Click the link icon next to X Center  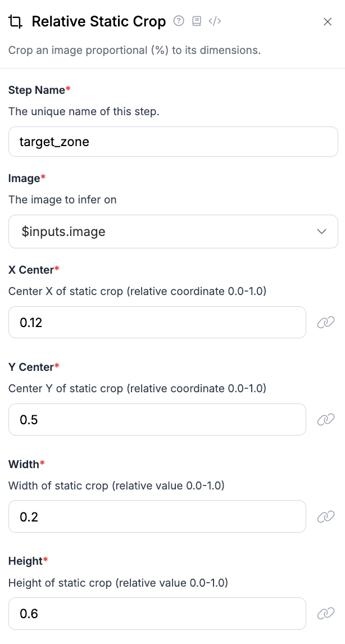pyautogui.click(x=326, y=322)
